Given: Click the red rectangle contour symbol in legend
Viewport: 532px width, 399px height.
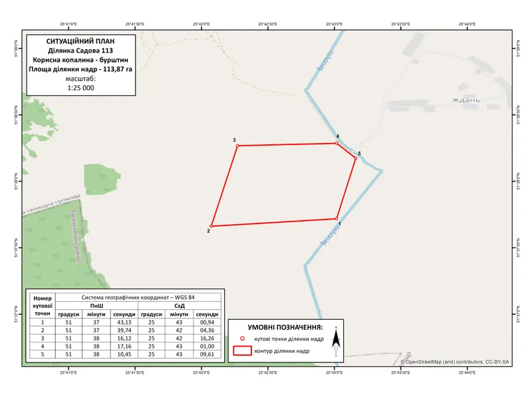Looking at the screenshot, I should pos(243,350).
